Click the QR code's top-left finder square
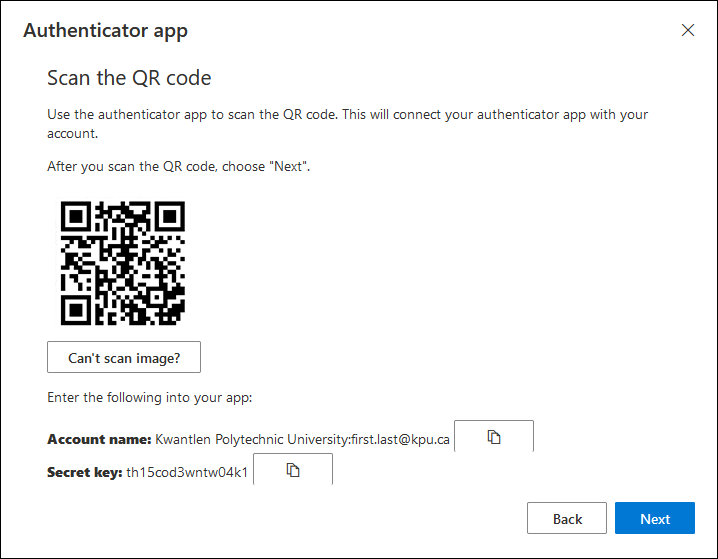 pos(76,216)
